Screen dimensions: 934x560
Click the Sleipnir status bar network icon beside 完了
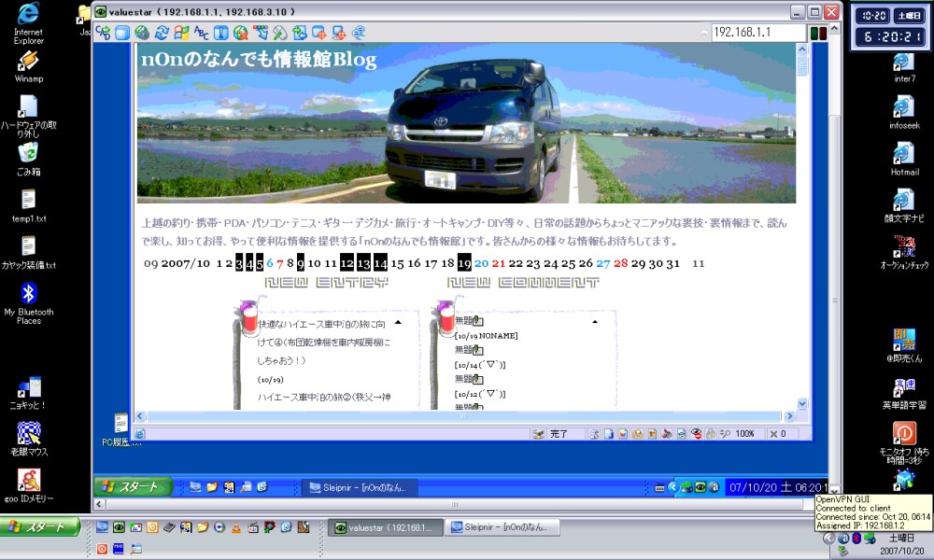[x=539, y=434]
